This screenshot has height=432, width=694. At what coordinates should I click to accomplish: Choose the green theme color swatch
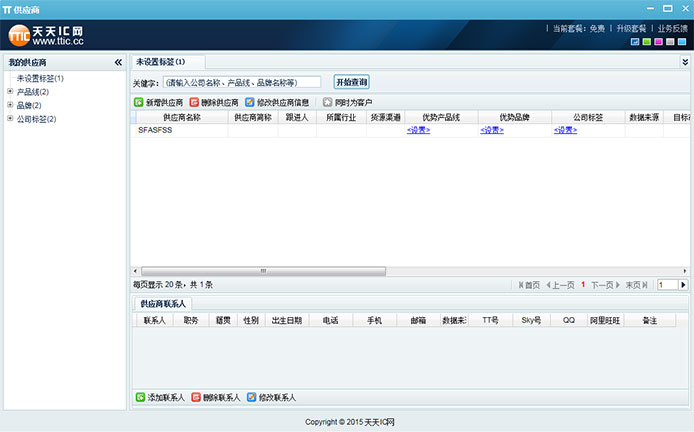point(647,42)
